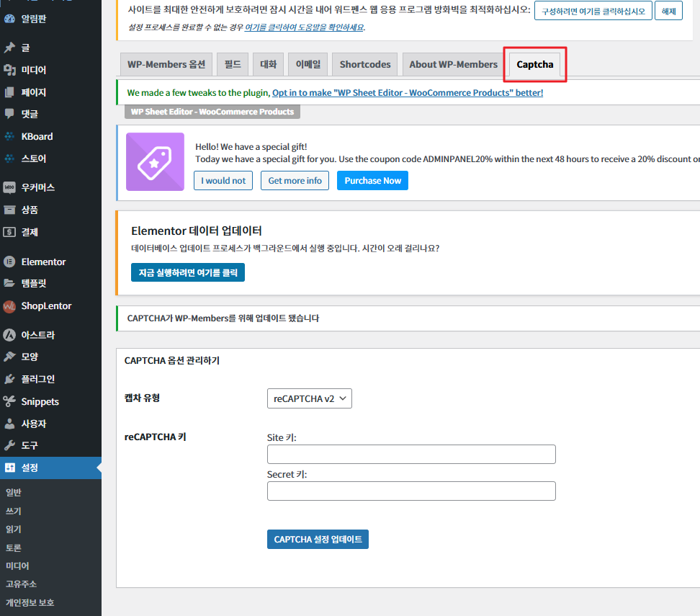Click the Get more info button
The height and width of the screenshot is (616, 700).
click(295, 180)
